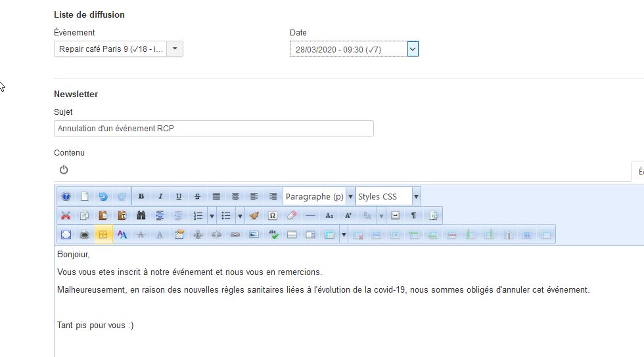Insert an image

[254, 235]
